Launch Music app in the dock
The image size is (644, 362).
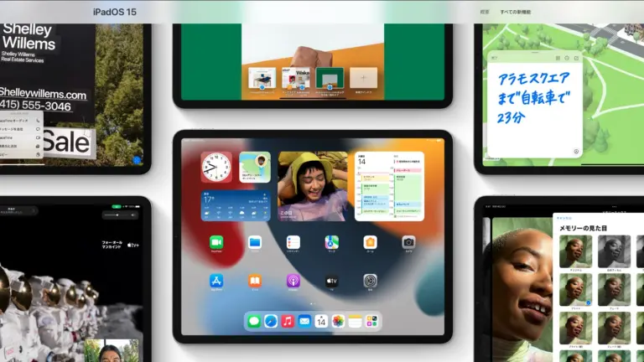click(x=288, y=321)
